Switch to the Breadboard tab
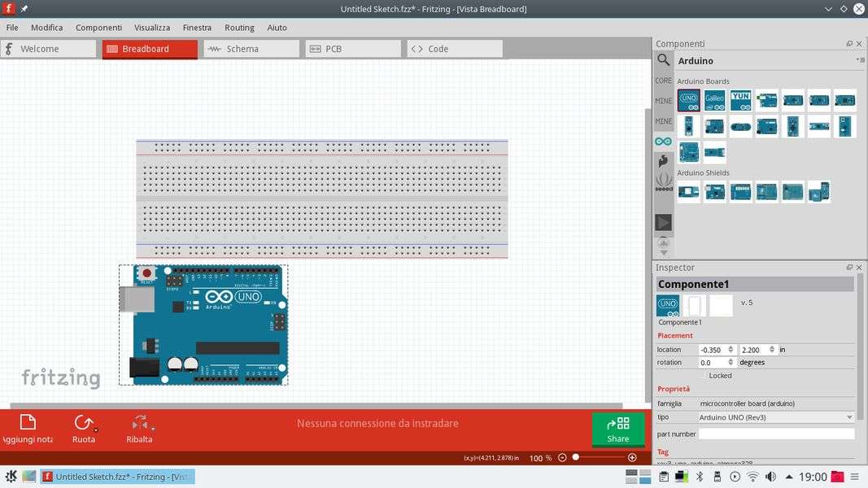Viewport: 868px width, 488px height. pos(150,49)
